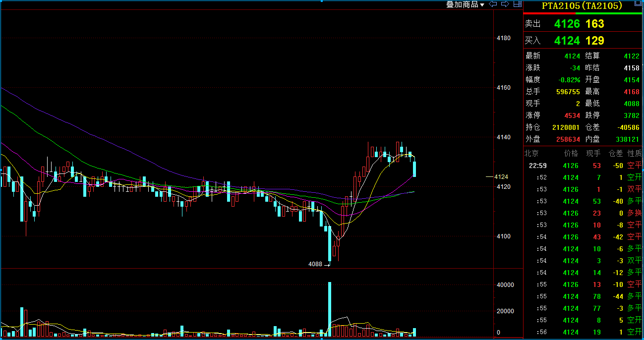
Task: Click the current price 4124 axis label
Action: tap(502, 177)
